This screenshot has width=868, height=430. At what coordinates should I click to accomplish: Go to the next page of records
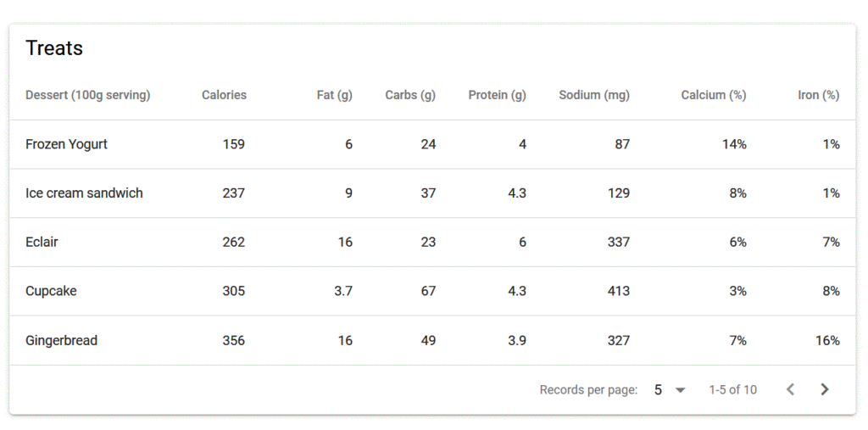click(x=824, y=390)
